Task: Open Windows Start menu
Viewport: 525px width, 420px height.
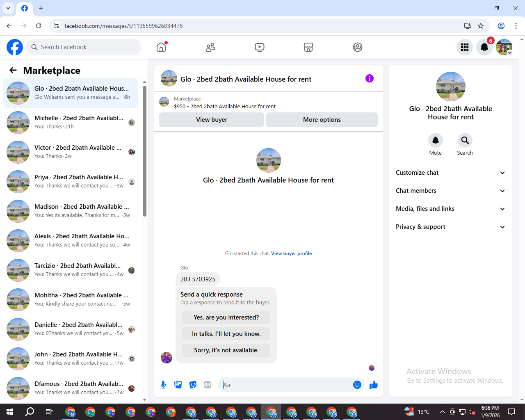Action: [x=10, y=412]
